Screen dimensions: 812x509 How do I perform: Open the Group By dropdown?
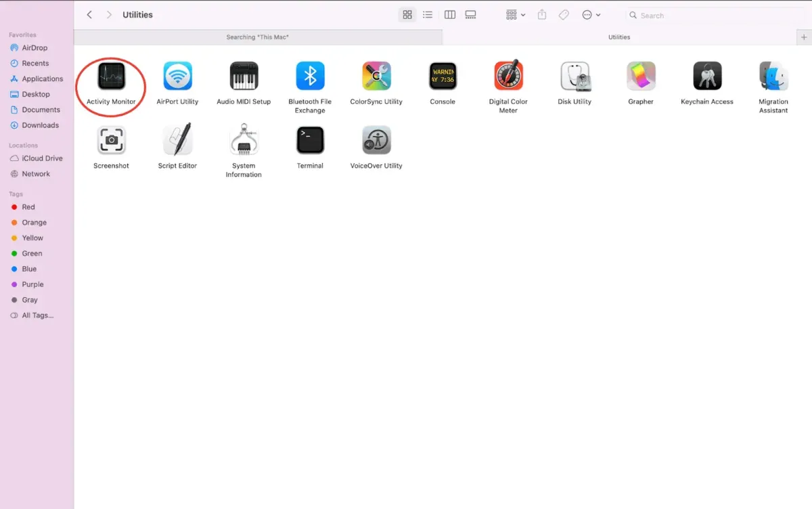point(516,15)
